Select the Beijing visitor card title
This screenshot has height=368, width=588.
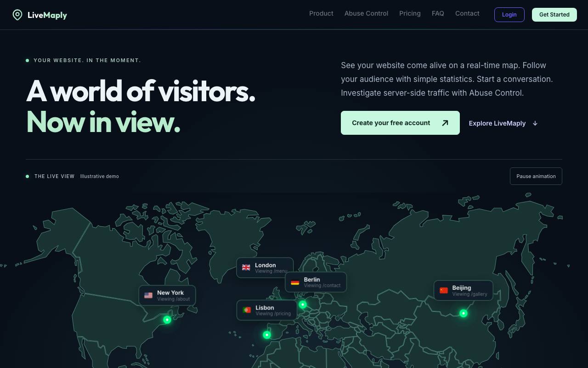[x=462, y=287]
